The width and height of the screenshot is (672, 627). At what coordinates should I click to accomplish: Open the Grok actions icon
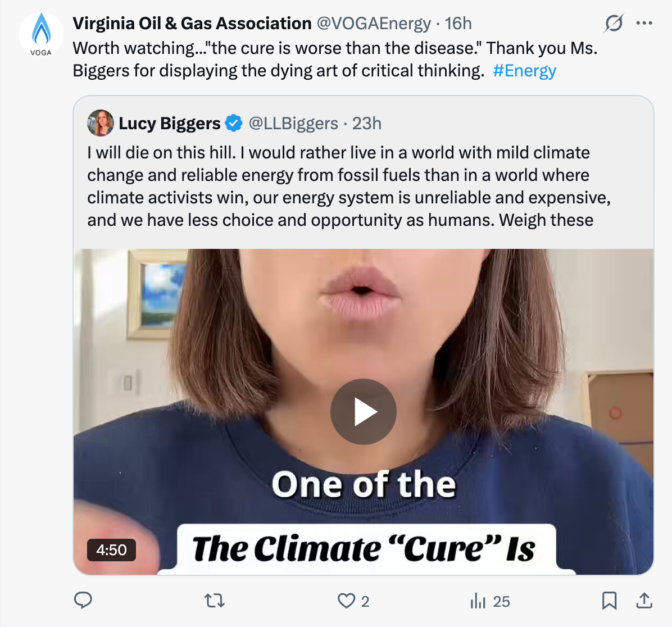click(x=614, y=24)
